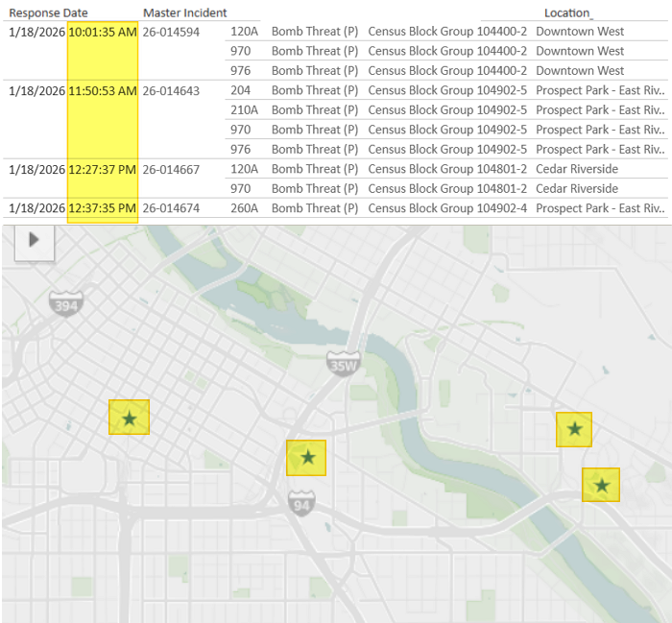Screen dimensions: 672x623
Task: Select the 12:27:37 PM response time
Action: click(103, 170)
